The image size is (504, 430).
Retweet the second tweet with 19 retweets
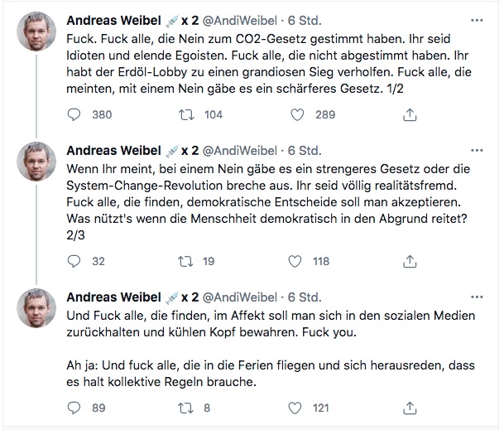tap(185, 262)
